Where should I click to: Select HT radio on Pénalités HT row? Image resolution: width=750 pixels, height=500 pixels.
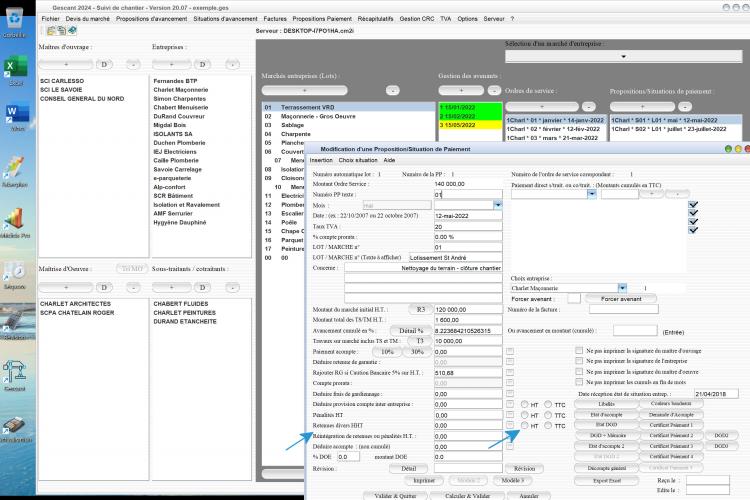click(x=525, y=415)
